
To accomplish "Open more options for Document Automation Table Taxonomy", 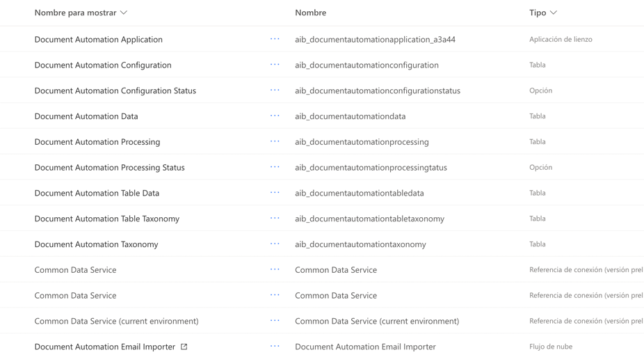I will [x=275, y=218].
